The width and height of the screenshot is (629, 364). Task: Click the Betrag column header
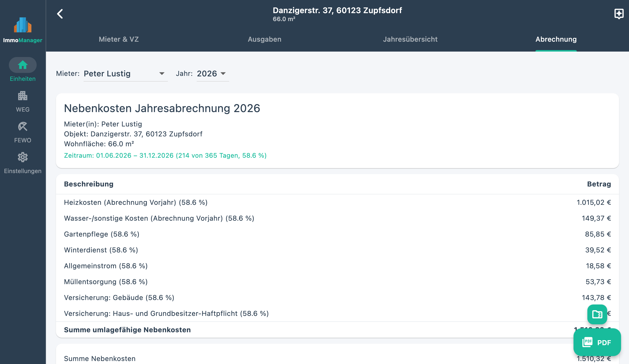coord(599,184)
